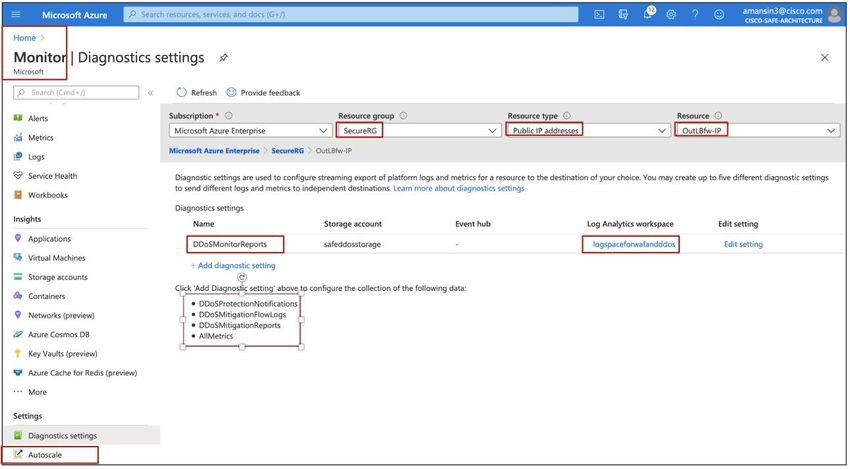Click safeddosstorage cell
The height and width of the screenshot is (469, 850).
352,245
